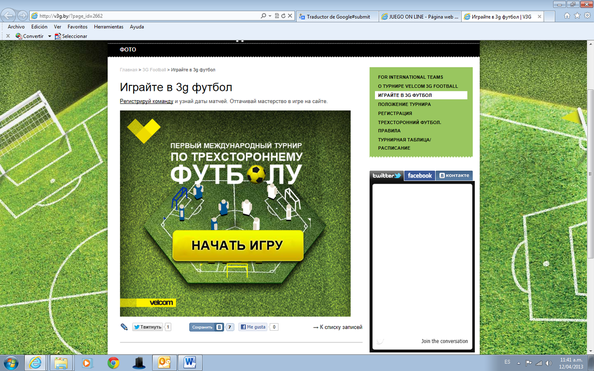Click the volume speaker tray icon
The width and height of the screenshot is (594, 371).
point(548,363)
